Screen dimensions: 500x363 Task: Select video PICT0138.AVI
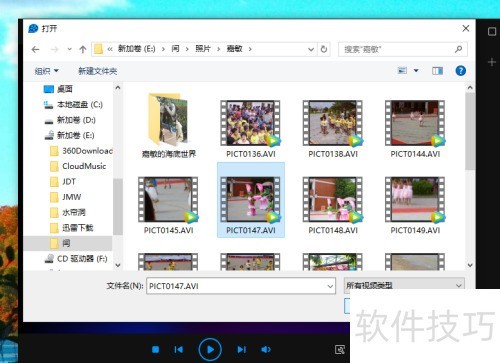click(333, 129)
